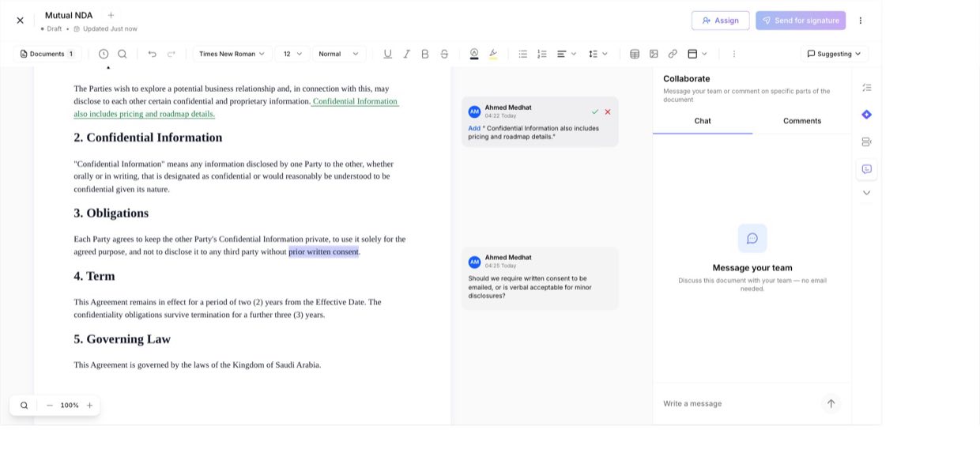Accept Ahmed Medhat's suggested addition
This screenshot has width=980, height=472.
coord(595,112)
